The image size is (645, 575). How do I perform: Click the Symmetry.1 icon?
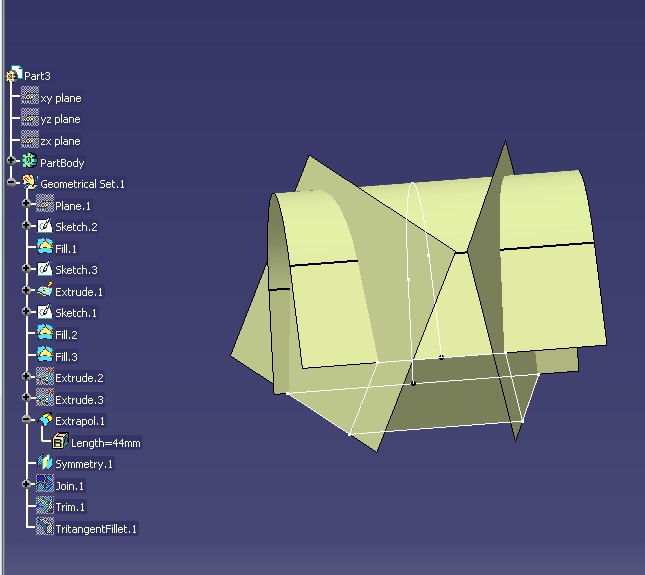45,462
